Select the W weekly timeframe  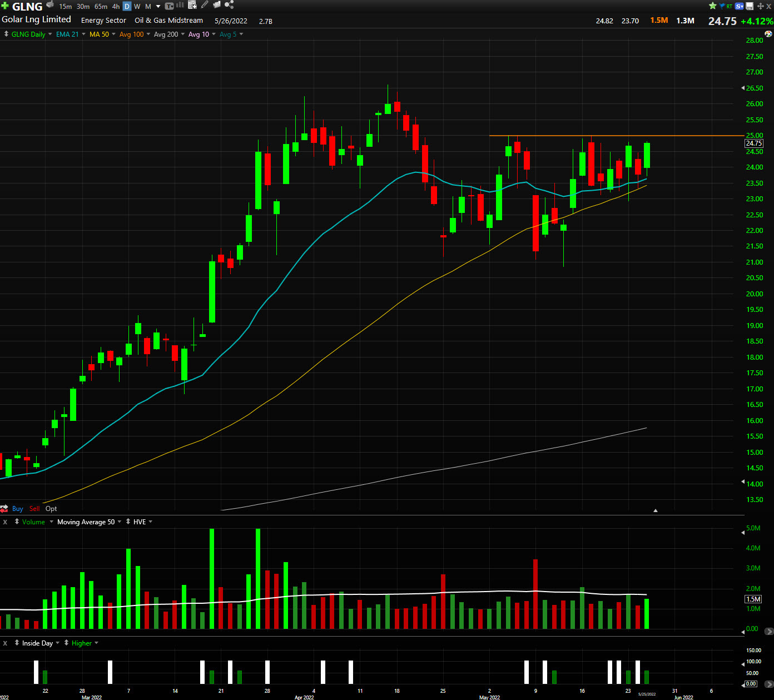tap(137, 7)
